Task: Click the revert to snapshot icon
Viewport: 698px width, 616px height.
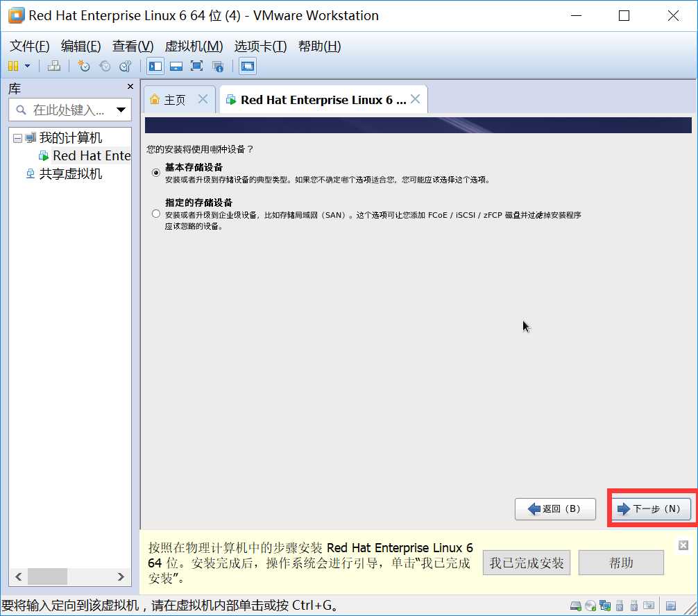Action: pos(105,67)
